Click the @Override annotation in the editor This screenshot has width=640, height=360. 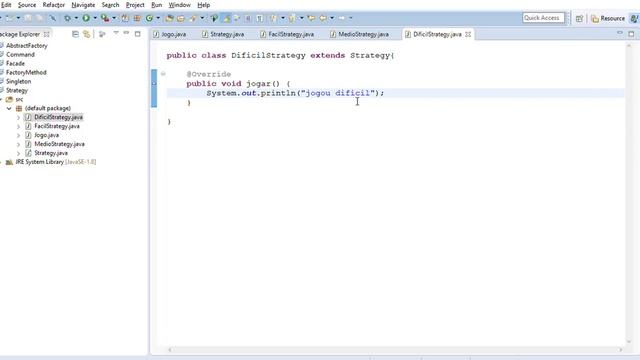(209, 74)
